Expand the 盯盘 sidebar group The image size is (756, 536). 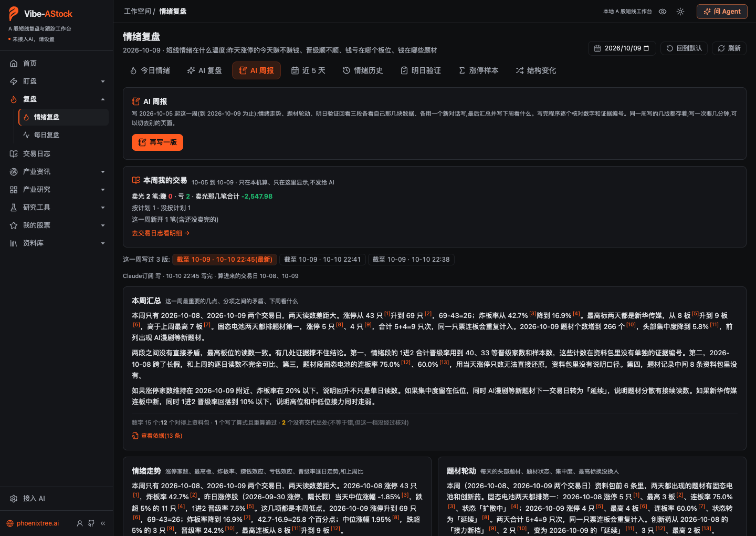[56, 81]
